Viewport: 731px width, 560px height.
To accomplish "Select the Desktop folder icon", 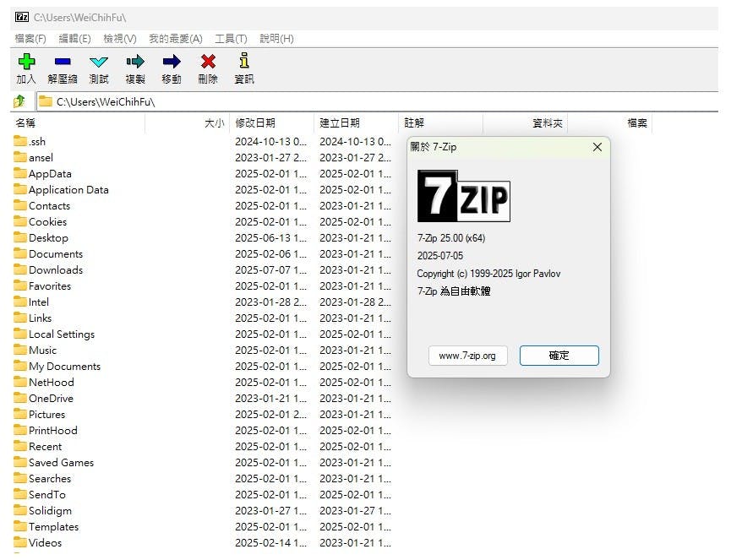I will click(x=20, y=237).
